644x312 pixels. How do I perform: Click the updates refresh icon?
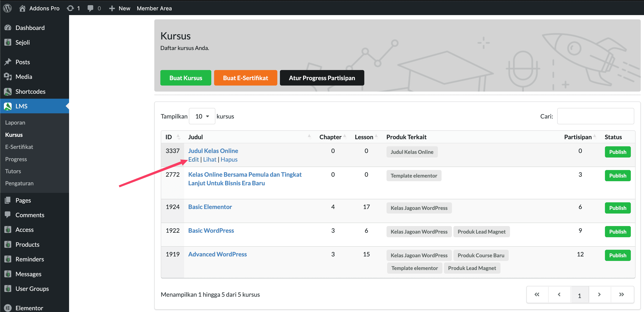[x=70, y=8]
